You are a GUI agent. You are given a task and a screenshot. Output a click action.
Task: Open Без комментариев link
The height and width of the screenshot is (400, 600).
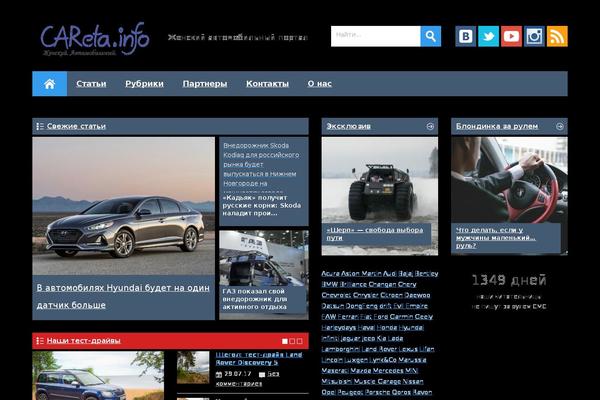[x=248, y=379]
